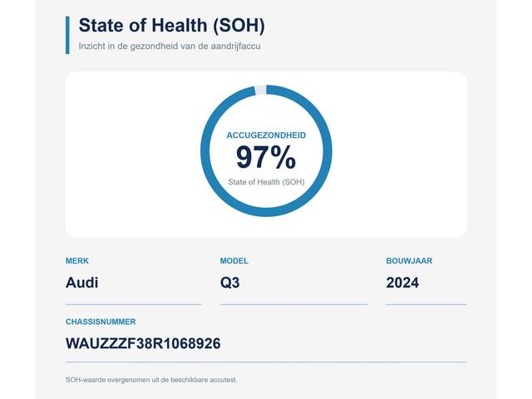The height and width of the screenshot is (399, 532).
Task: Select the ACCUGEZONDHEID label
Action: click(x=266, y=135)
